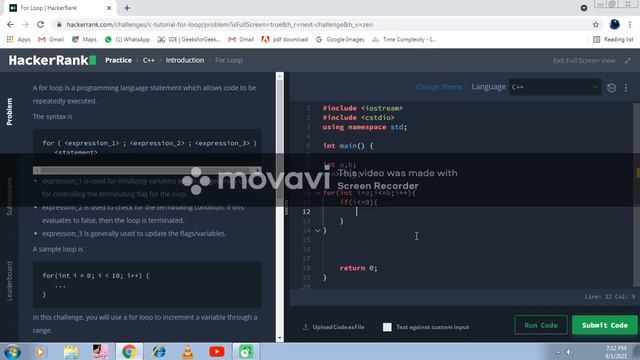Open a new browser tab

coord(127,8)
